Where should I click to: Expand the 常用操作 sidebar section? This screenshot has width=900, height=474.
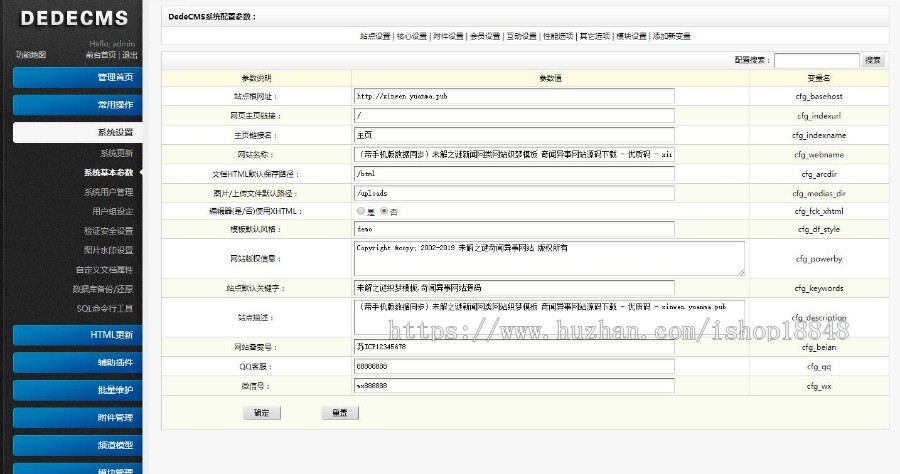click(77, 104)
